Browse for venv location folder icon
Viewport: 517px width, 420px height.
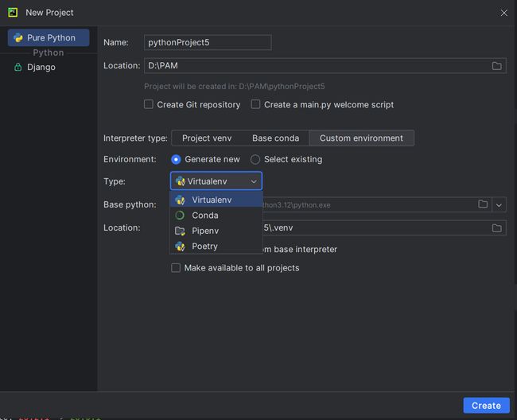pos(496,227)
